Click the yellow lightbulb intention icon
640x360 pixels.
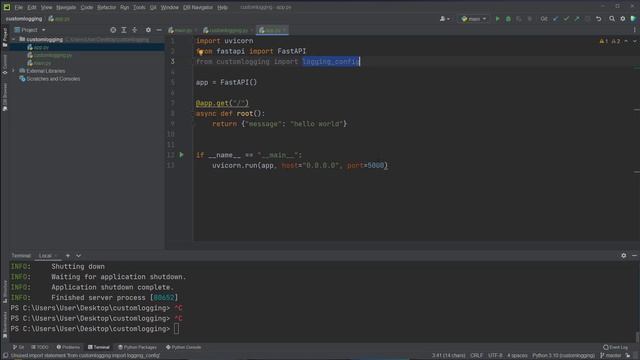(201, 52)
